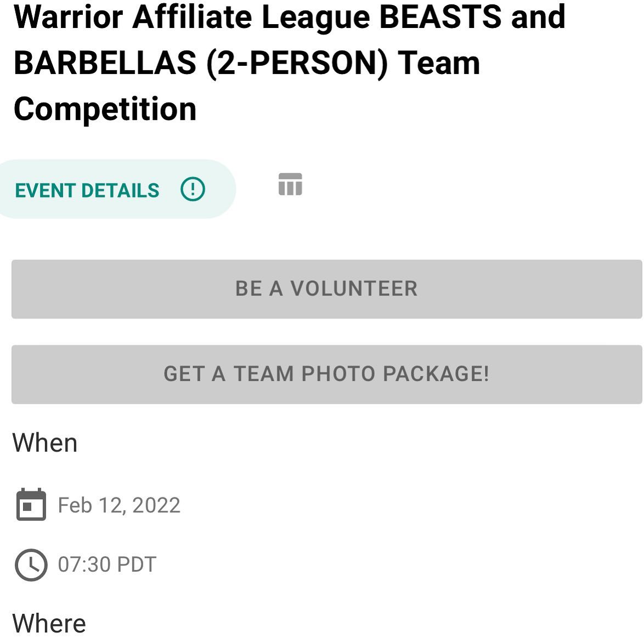The image size is (644, 644).
Task: Click the word "PACKAGE!" on the photo button
Action: pyautogui.click(x=436, y=374)
